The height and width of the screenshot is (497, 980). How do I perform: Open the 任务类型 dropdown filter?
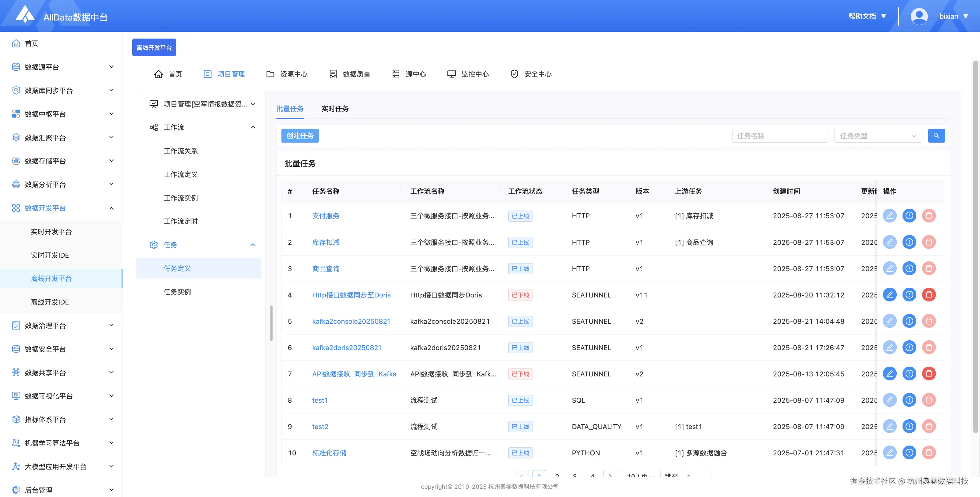[878, 136]
